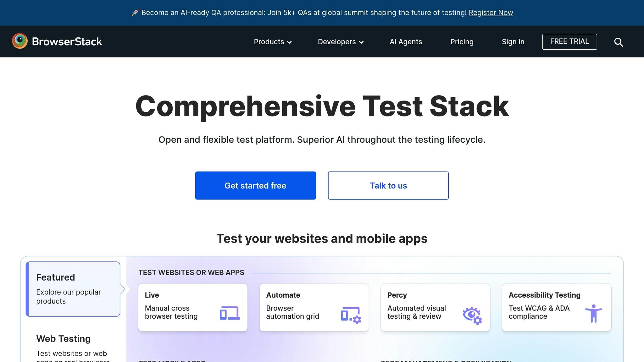Open the search magnifier icon
This screenshot has height=362, width=644.
[618, 42]
